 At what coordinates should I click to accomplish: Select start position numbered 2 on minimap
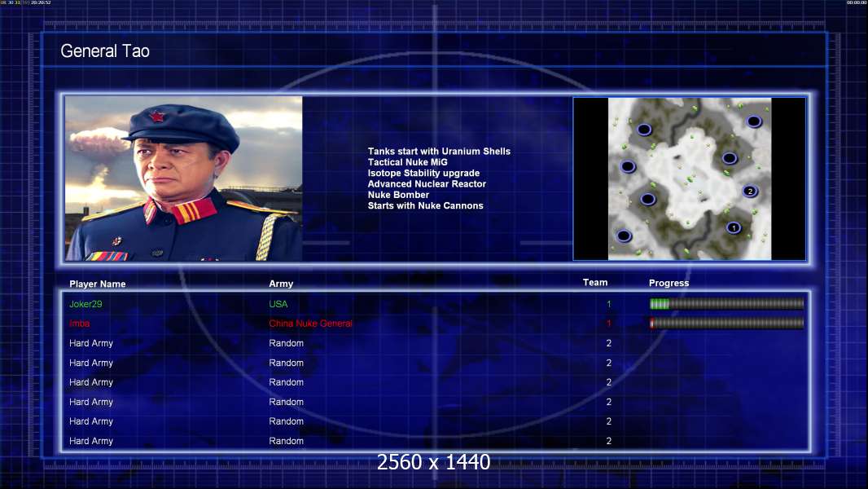pyautogui.click(x=750, y=191)
